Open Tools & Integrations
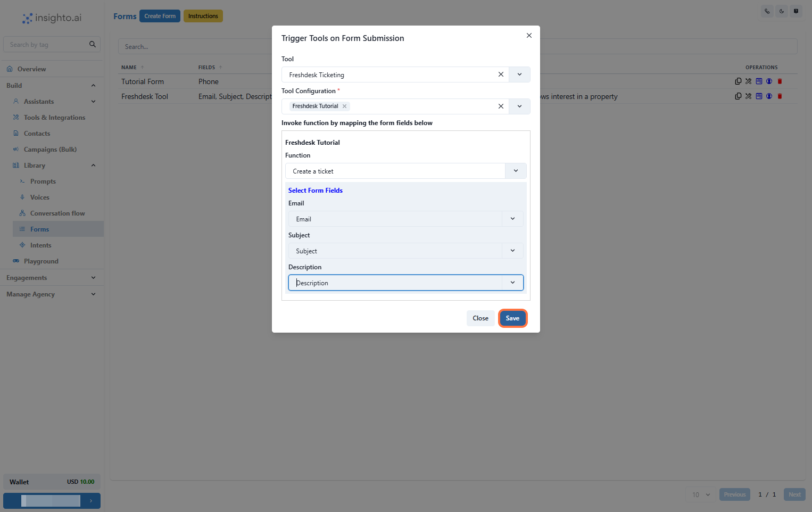Screen dimensions: 812x512 [54, 118]
